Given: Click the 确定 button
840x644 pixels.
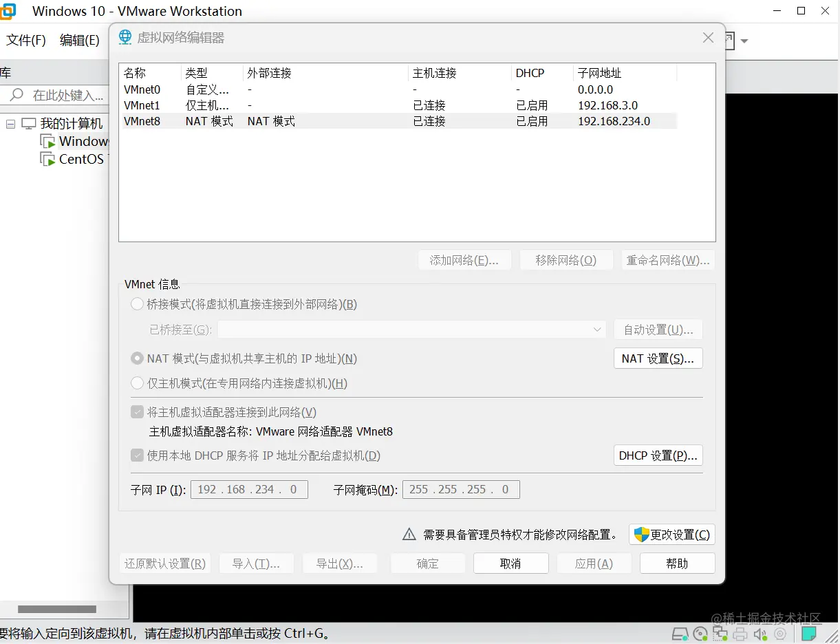Looking at the screenshot, I should coord(427,563).
